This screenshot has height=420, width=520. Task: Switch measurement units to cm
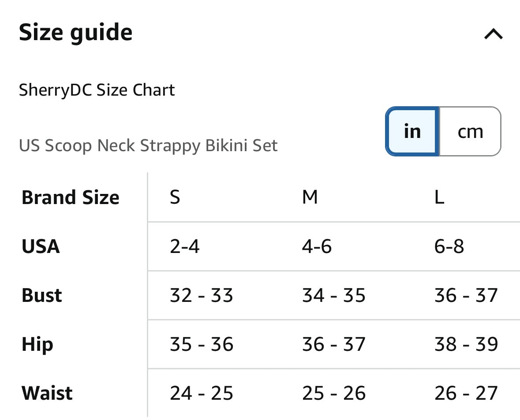pyautogui.click(x=470, y=131)
